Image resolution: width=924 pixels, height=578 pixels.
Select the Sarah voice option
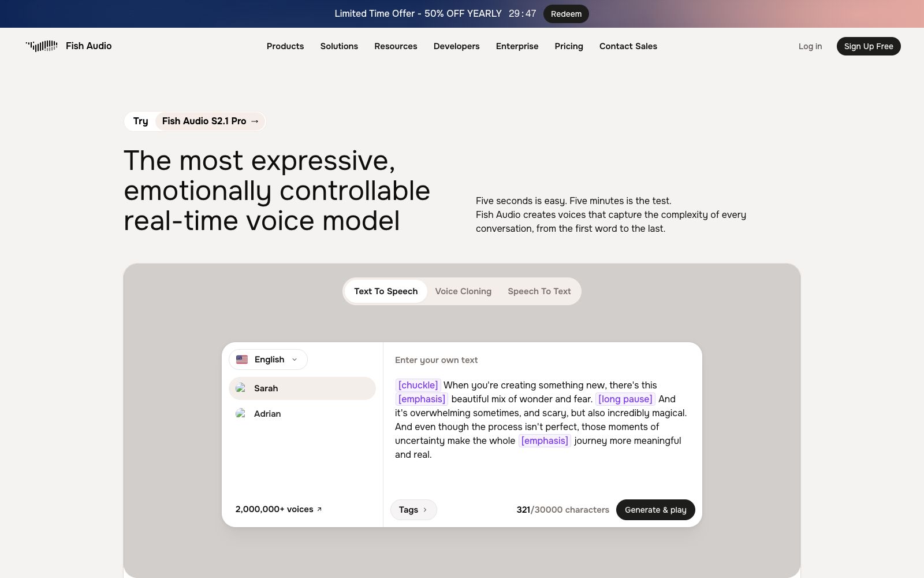pos(303,388)
